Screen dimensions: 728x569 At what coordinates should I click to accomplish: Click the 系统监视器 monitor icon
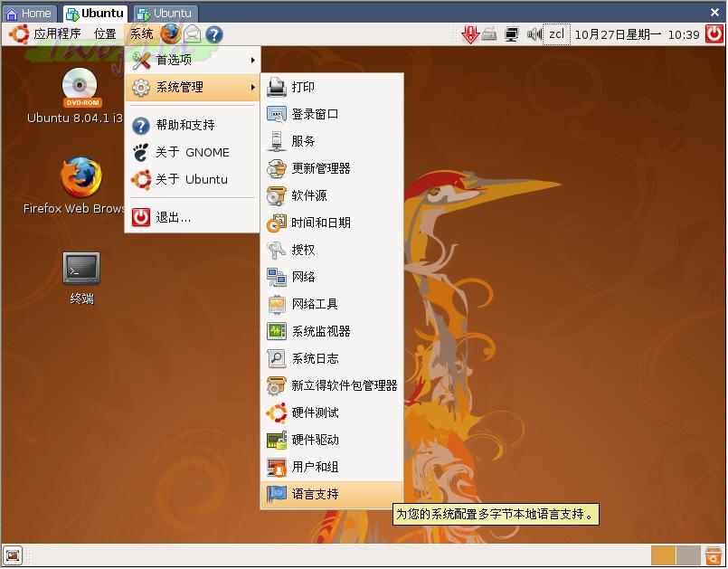277,332
